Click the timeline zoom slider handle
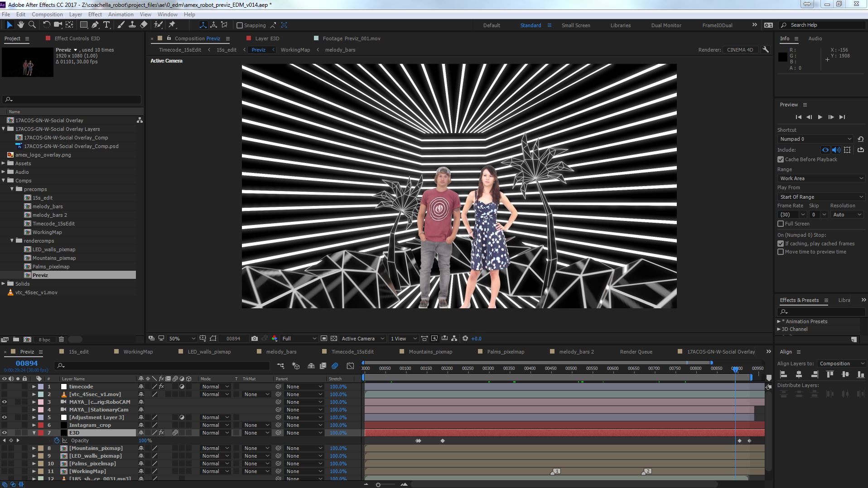This screenshot has height=488, width=868. 378,485
